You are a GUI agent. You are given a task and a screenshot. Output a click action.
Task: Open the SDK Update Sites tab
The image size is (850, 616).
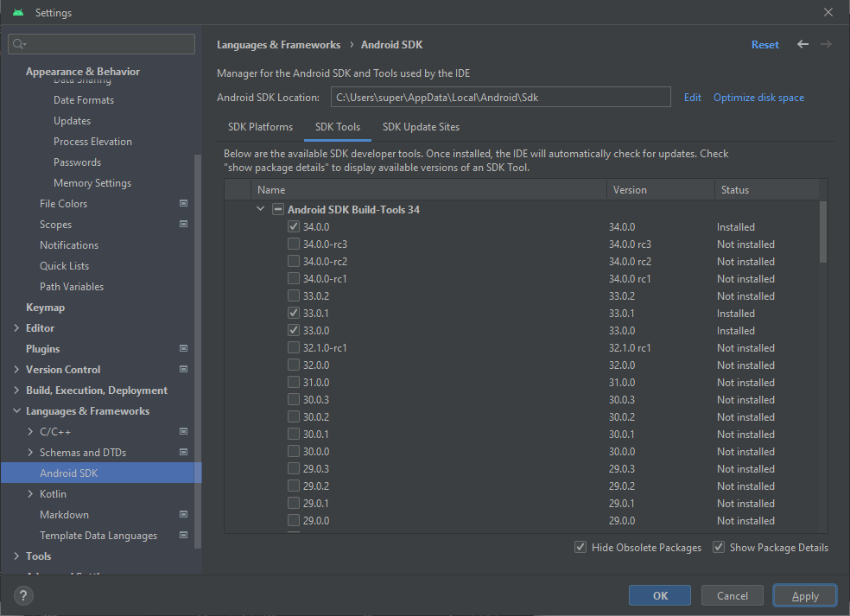click(421, 127)
